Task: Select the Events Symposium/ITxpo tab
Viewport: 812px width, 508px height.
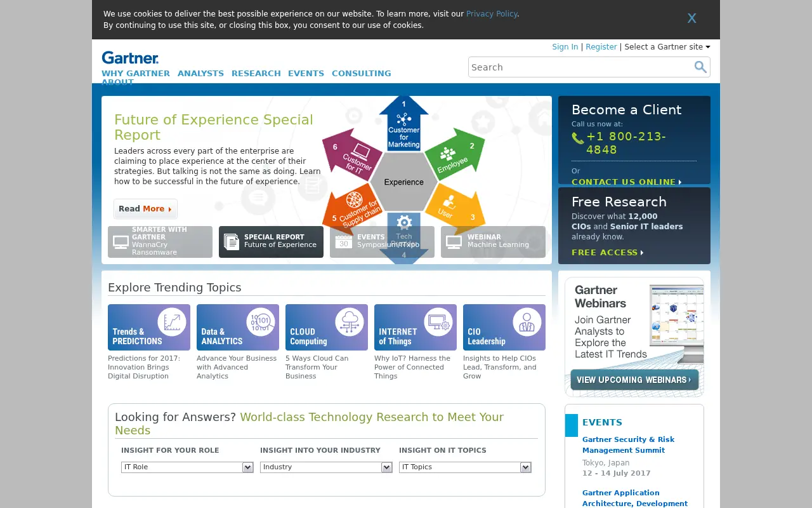Action: coord(382,242)
